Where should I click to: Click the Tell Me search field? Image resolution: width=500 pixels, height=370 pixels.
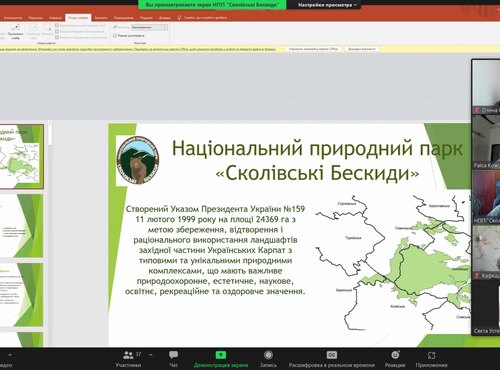[x=205, y=18]
